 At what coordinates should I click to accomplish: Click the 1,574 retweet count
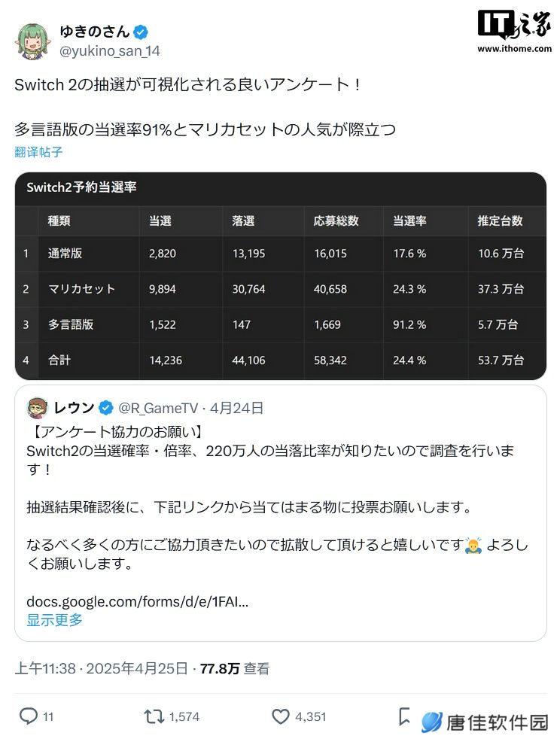coord(184,716)
